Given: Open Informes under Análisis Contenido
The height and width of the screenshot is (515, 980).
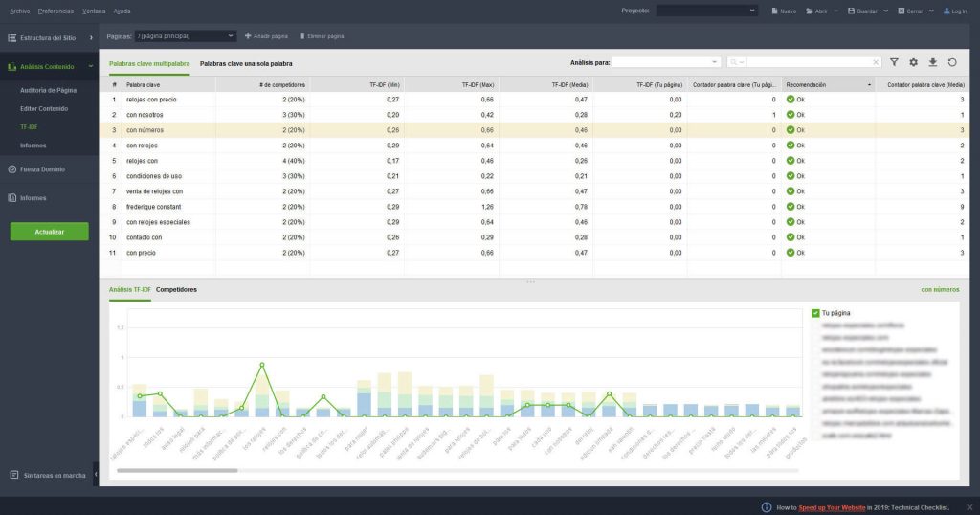Looking at the screenshot, I should [33, 146].
